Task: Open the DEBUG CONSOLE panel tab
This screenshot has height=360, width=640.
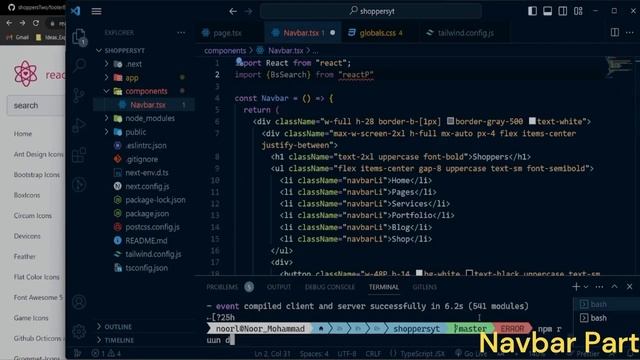Action: pos(330,287)
